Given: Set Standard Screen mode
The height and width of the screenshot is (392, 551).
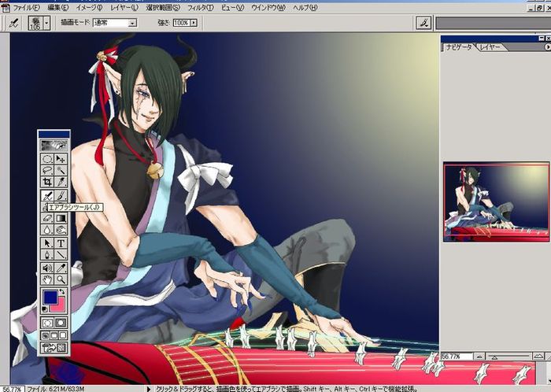Looking at the screenshot, I should point(46,335).
